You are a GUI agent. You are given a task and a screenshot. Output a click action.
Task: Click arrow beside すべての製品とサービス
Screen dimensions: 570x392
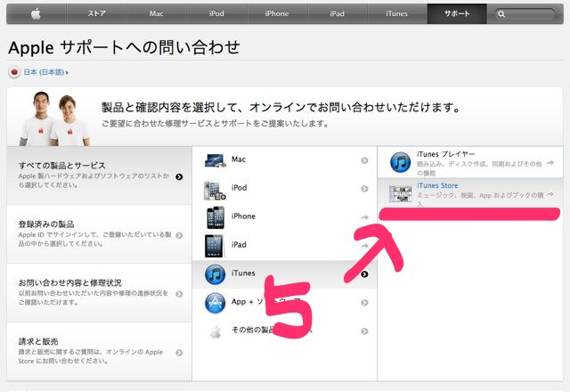coord(179,176)
